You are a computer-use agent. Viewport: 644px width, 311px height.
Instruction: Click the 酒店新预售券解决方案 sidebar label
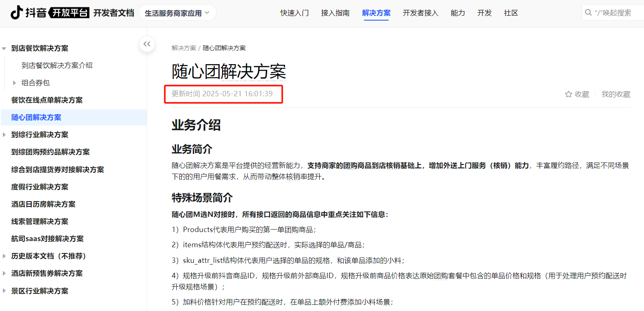(47, 273)
